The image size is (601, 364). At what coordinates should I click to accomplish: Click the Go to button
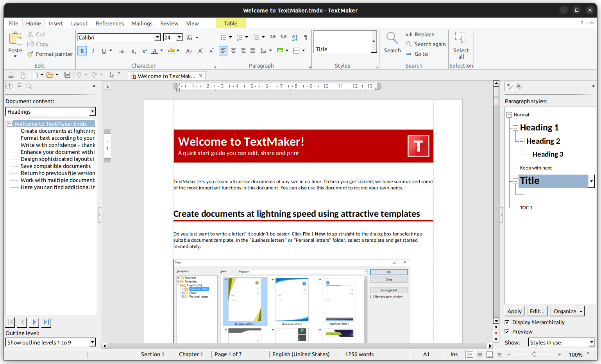[x=417, y=54]
